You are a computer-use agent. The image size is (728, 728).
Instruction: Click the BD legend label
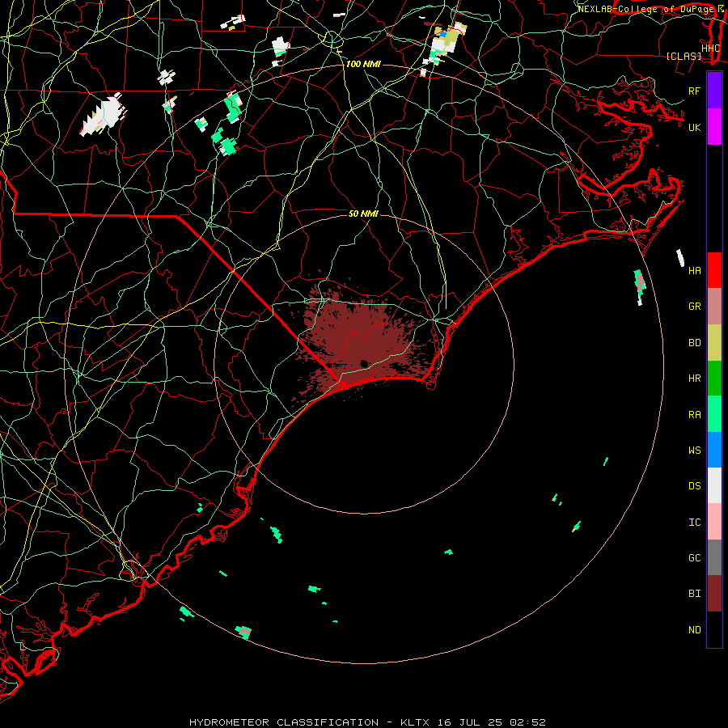point(694,343)
